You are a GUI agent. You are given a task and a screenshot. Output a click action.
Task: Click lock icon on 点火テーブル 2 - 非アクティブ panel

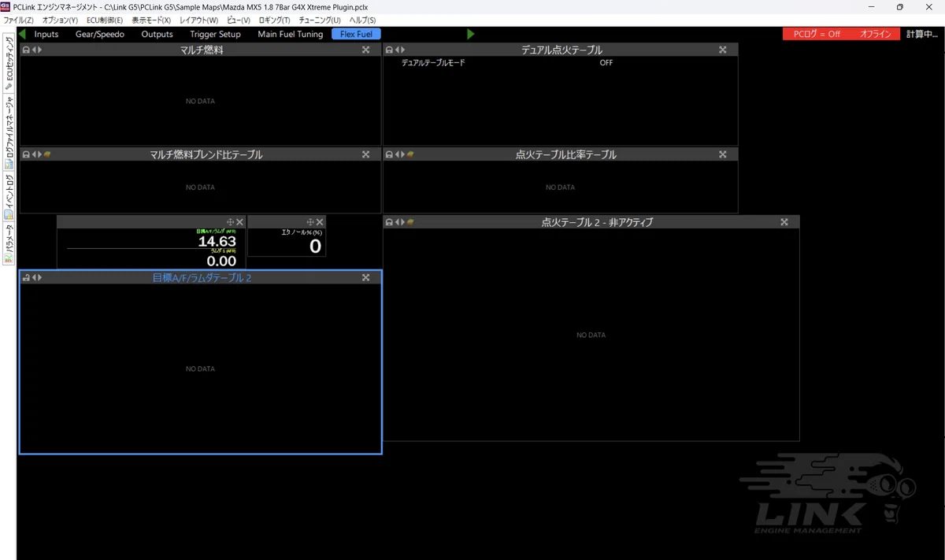point(389,222)
